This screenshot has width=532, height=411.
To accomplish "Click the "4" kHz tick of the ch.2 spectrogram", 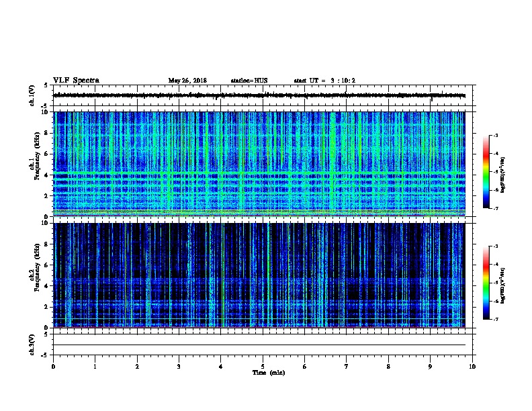I will click(x=47, y=286).
